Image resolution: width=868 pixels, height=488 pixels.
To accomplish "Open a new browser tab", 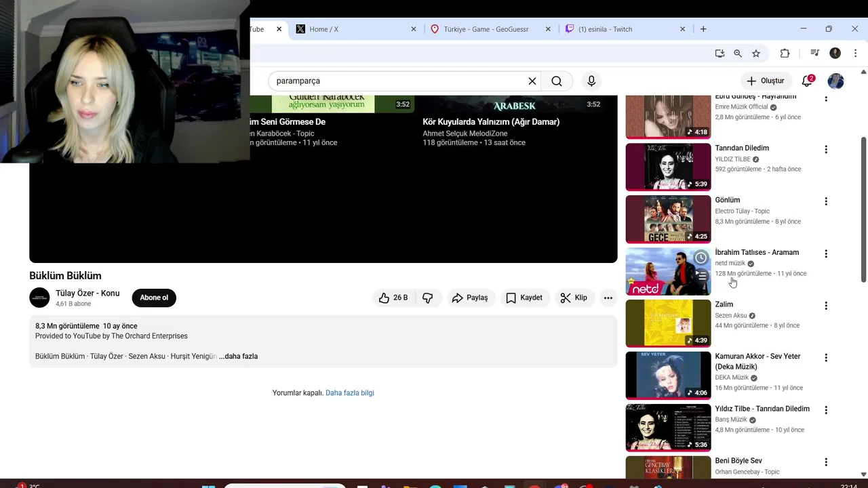I will point(703,29).
